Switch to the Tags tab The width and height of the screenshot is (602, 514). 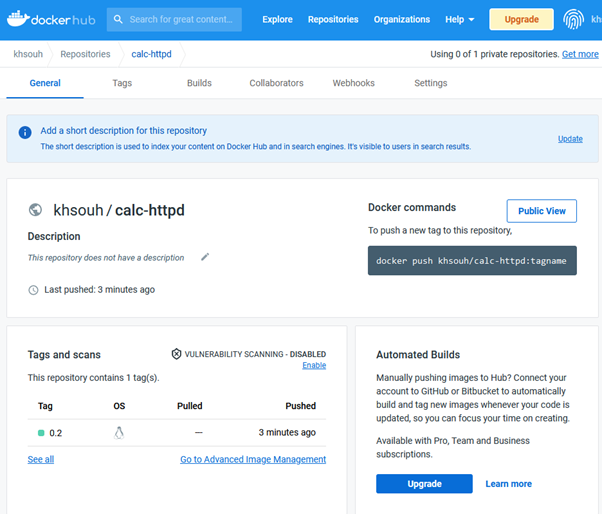122,83
